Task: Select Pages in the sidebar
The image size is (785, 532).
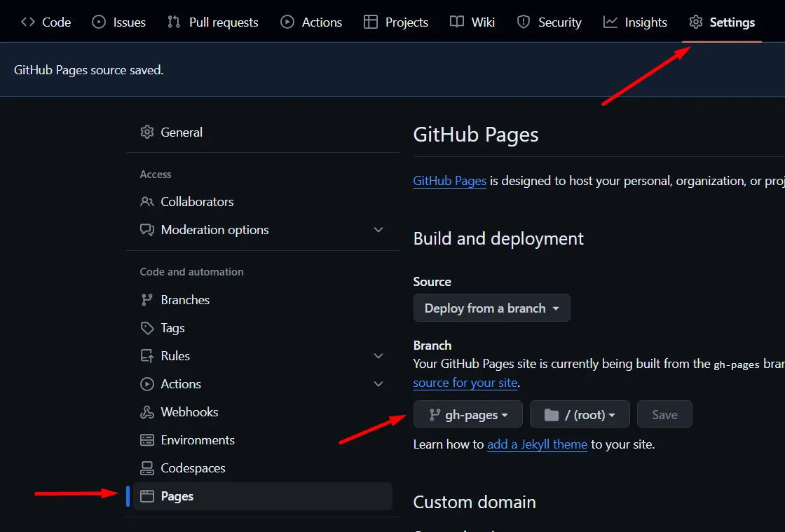Action: point(262,496)
